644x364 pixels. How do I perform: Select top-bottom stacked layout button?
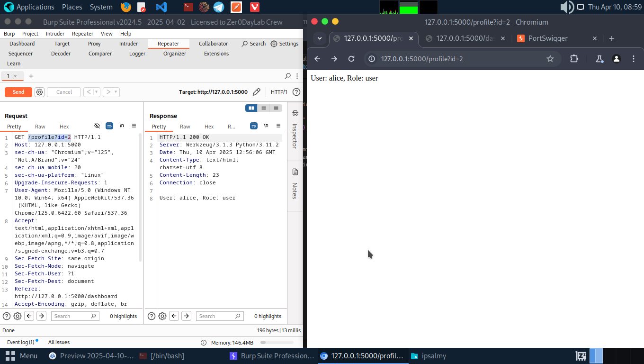point(264,108)
